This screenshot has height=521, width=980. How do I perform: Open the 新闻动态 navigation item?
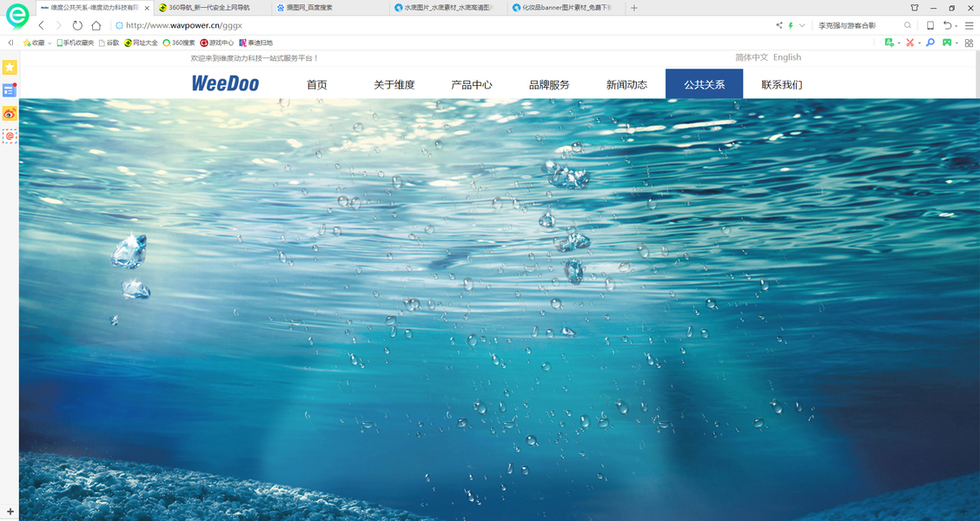pos(627,84)
